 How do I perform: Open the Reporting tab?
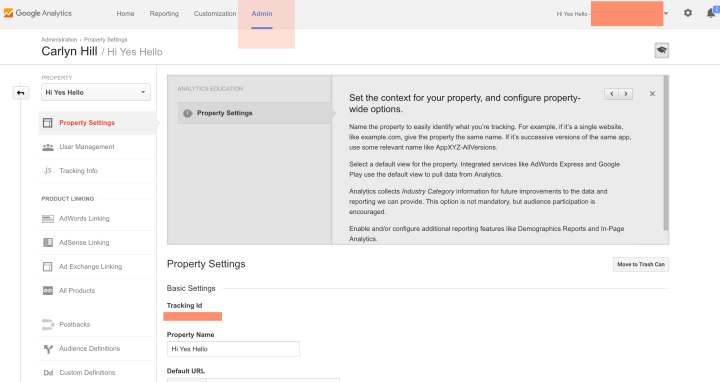(164, 14)
